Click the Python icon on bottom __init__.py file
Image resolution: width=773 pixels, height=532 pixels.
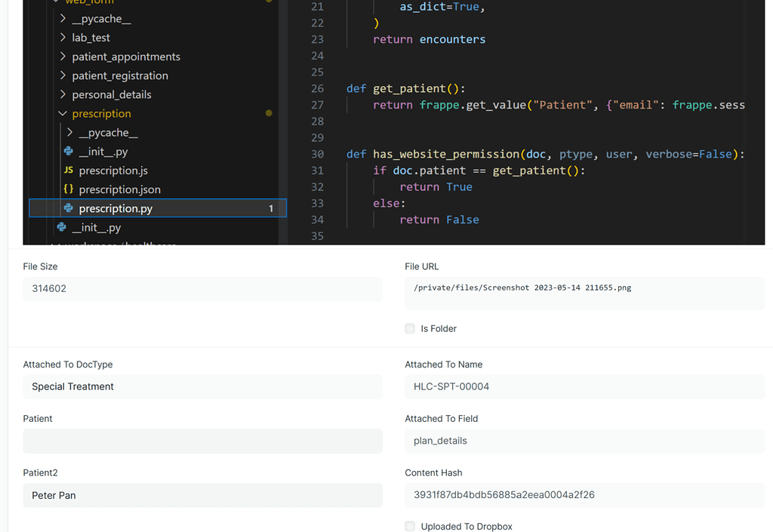click(63, 226)
